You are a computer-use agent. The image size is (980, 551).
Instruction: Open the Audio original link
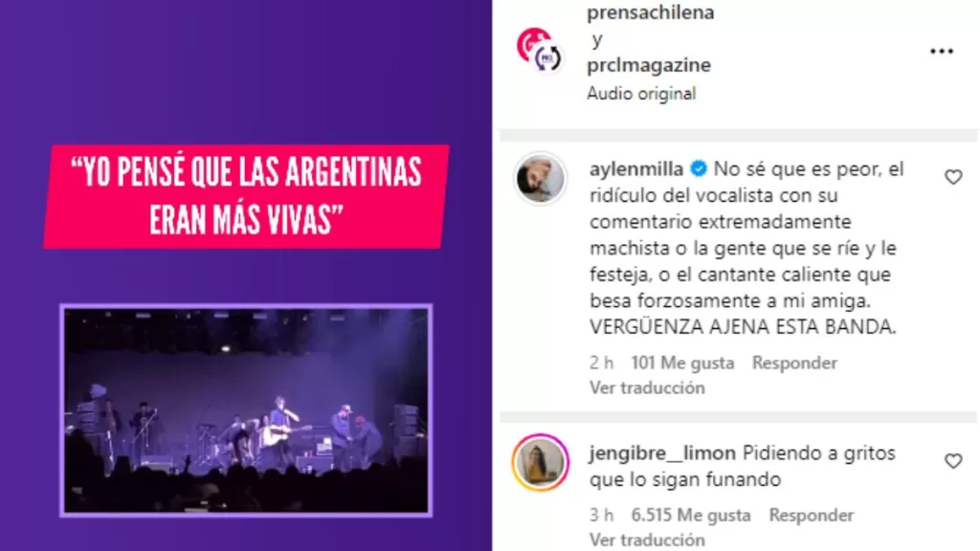click(x=641, y=94)
